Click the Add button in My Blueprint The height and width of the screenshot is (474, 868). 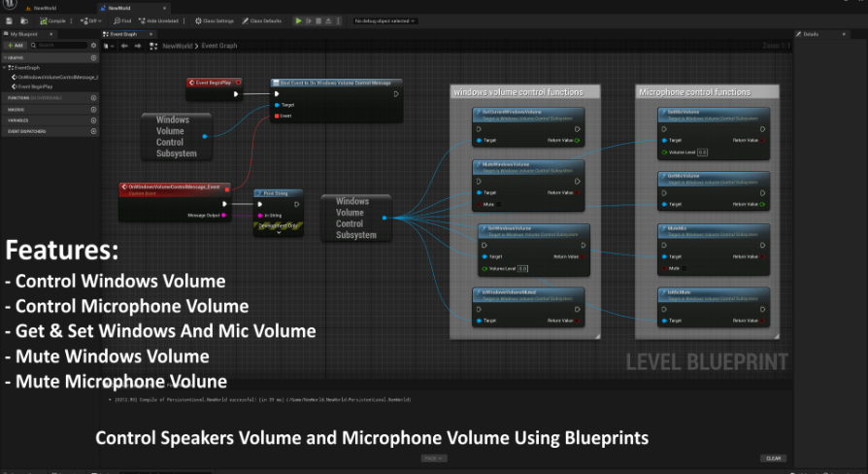click(16, 45)
